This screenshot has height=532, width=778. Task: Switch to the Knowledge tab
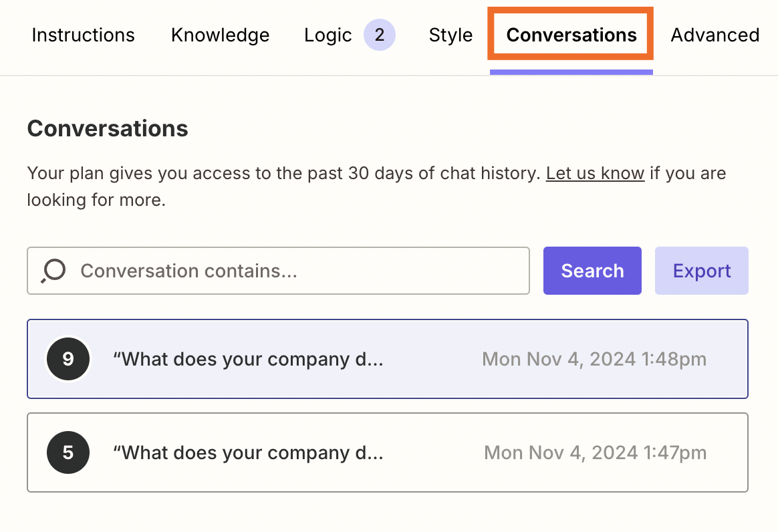pyautogui.click(x=220, y=35)
